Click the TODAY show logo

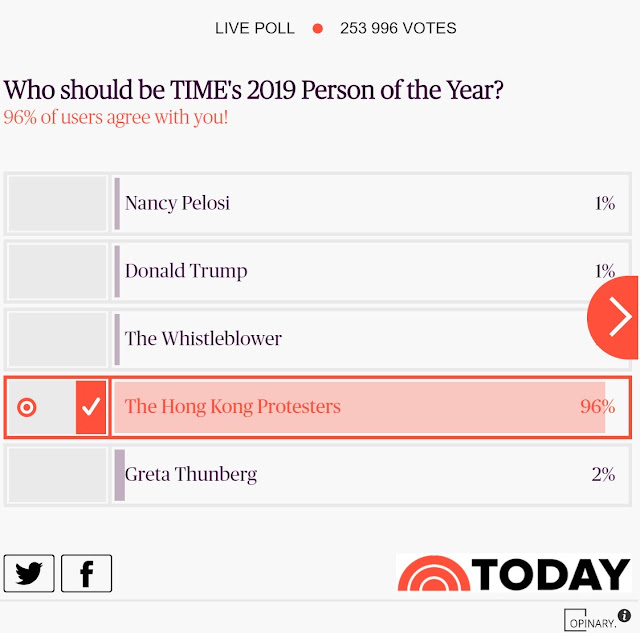513,574
